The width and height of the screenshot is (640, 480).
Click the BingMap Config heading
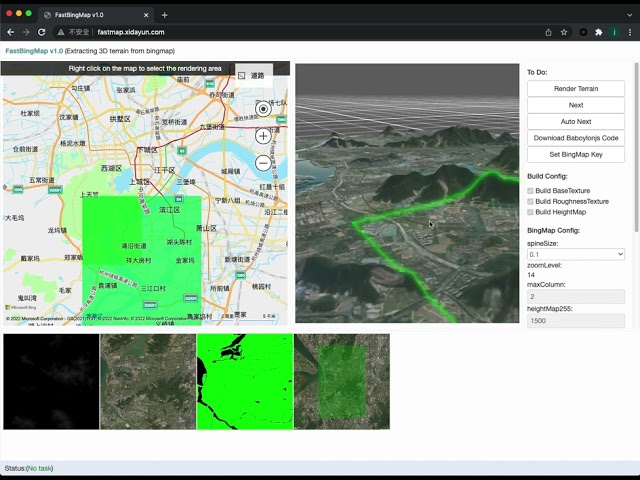click(553, 230)
